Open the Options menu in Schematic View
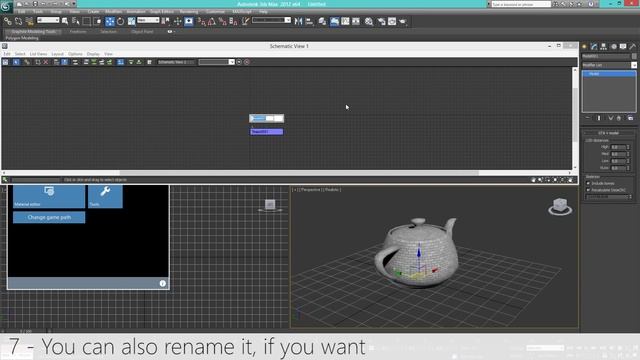 tap(75, 54)
